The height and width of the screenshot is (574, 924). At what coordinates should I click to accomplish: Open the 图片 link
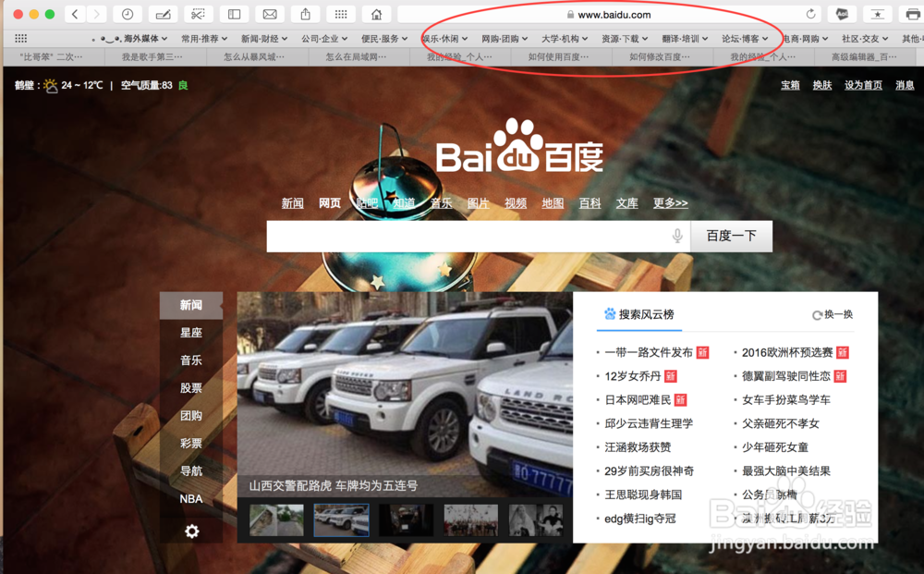[x=478, y=203]
